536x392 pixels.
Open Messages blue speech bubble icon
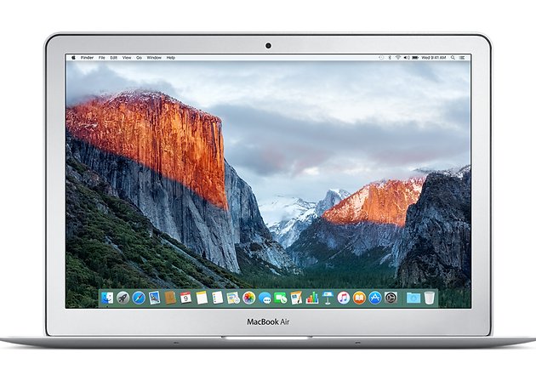(x=265, y=298)
